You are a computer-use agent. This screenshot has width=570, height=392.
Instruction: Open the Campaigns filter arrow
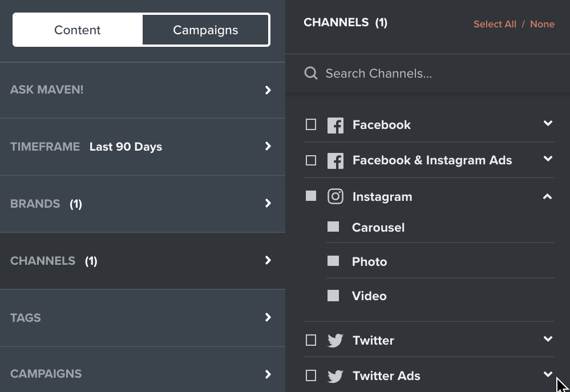pos(268,374)
